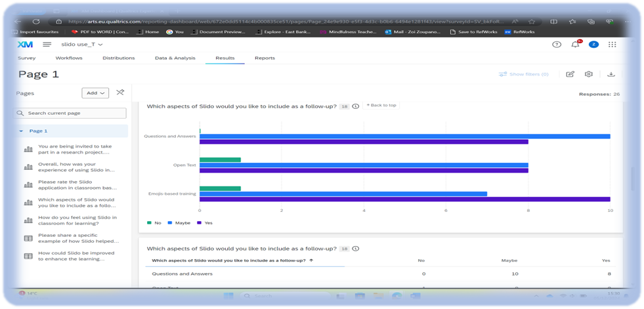Click Show filters (0)
The height and width of the screenshot is (309, 644).
524,74
